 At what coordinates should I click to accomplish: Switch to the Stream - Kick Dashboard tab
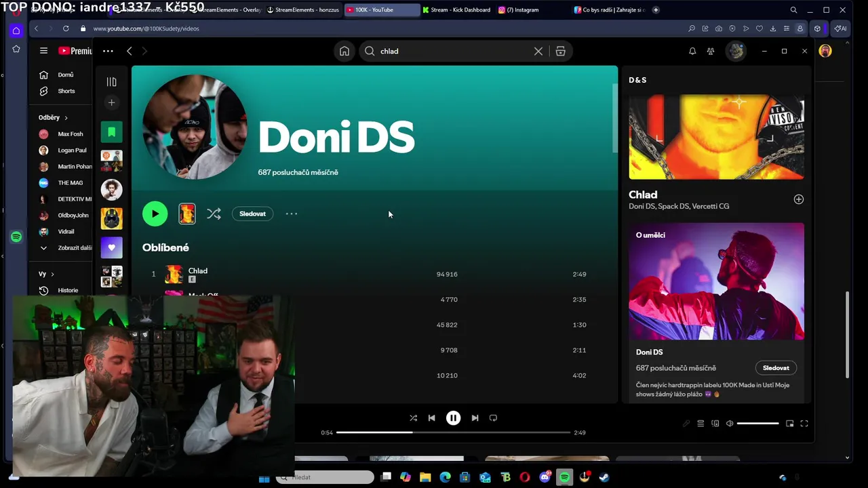click(x=456, y=10)
